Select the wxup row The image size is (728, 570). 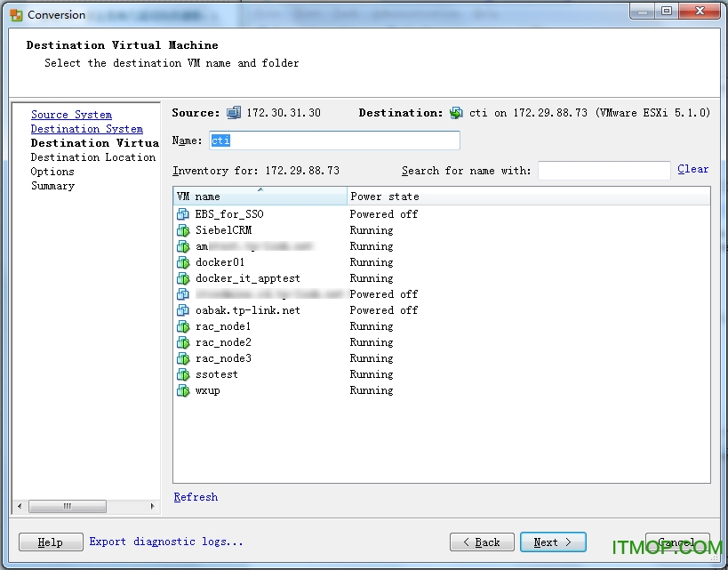point(441,390)
